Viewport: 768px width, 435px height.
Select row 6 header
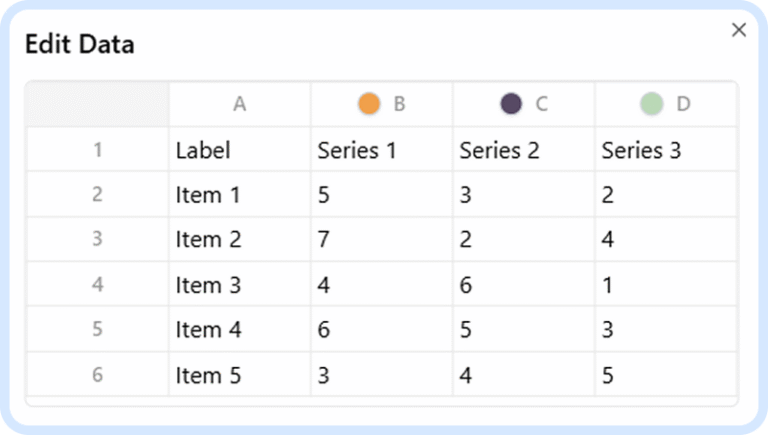click(97, 375)
